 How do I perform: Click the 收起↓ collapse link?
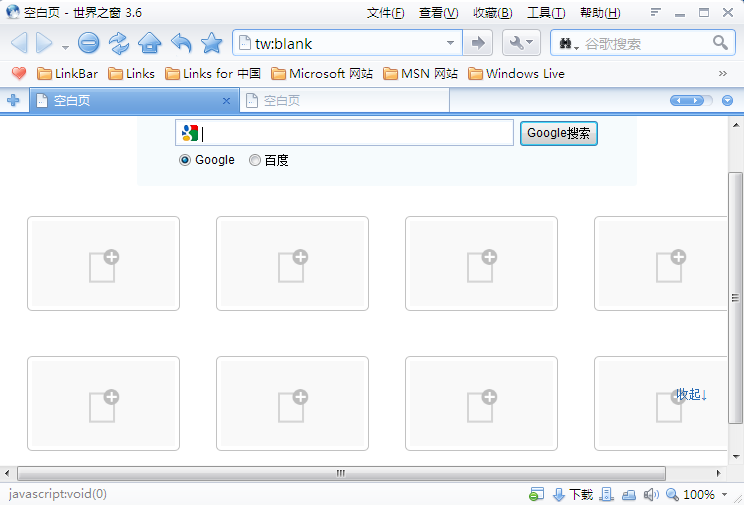(x=692, y=394)
